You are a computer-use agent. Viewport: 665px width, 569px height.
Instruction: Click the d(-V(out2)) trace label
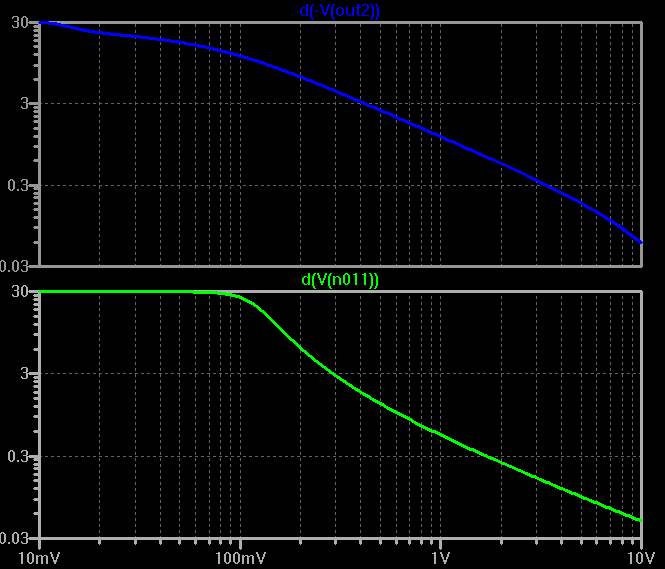(339, 10)
